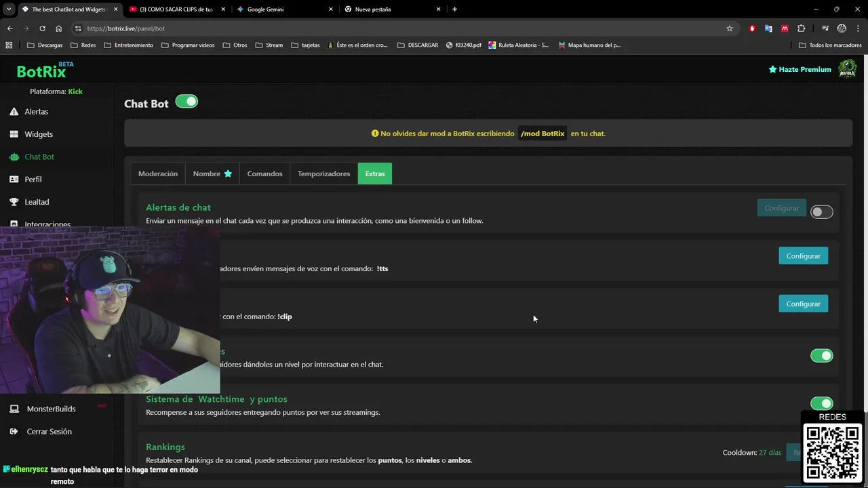Expand the Redes bookmark folder
The height and width of the screenshot is (488, 868).
coord(83,45)
